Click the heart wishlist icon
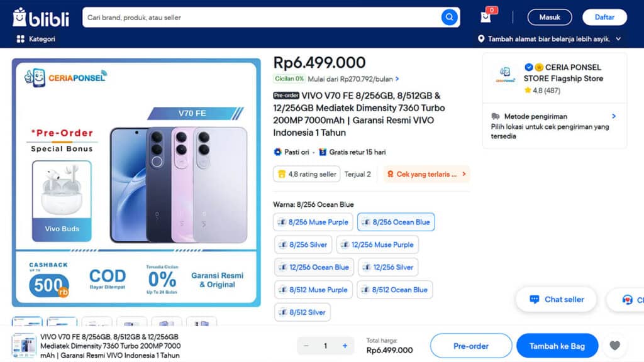The image size is (644, 362). point(614,345)
